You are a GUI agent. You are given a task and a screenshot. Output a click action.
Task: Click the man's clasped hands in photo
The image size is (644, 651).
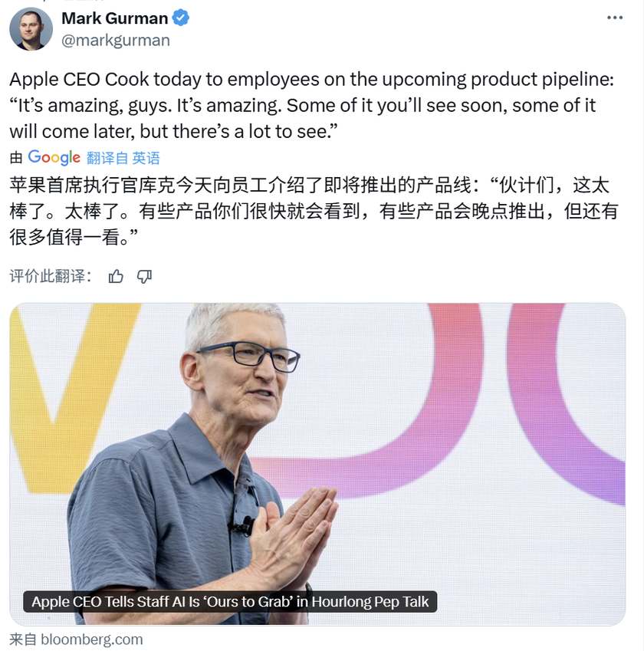click(x=291, y=534)
